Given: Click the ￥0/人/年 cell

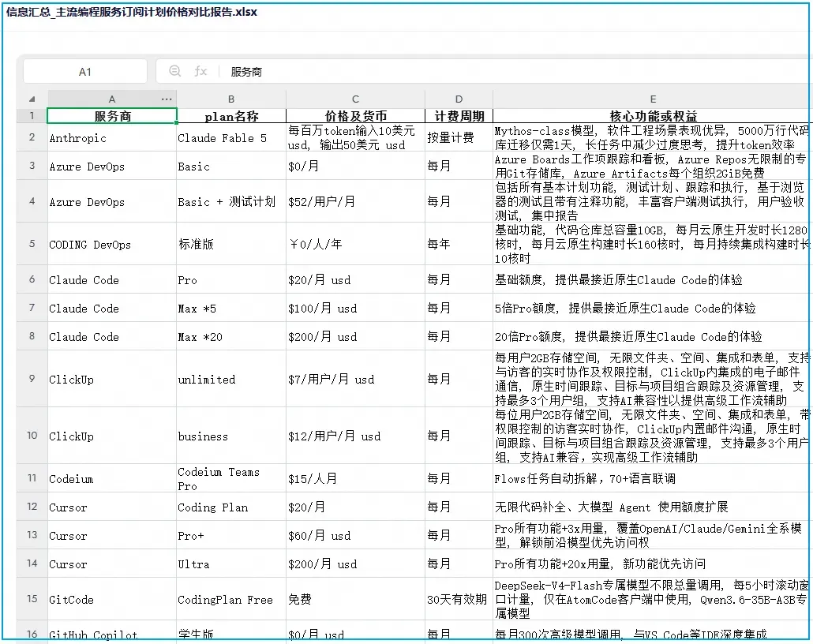Looking at the screenshot, I should coord(355,244).
